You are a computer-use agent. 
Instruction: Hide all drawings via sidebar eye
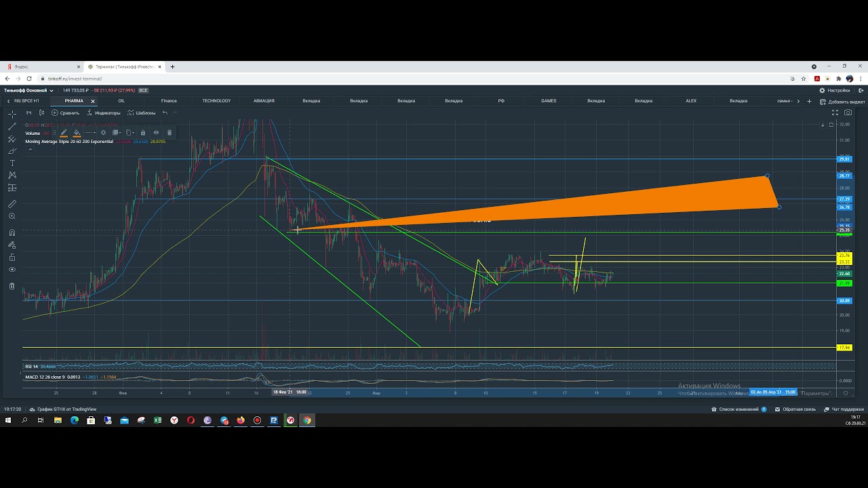tap(12, 269)
